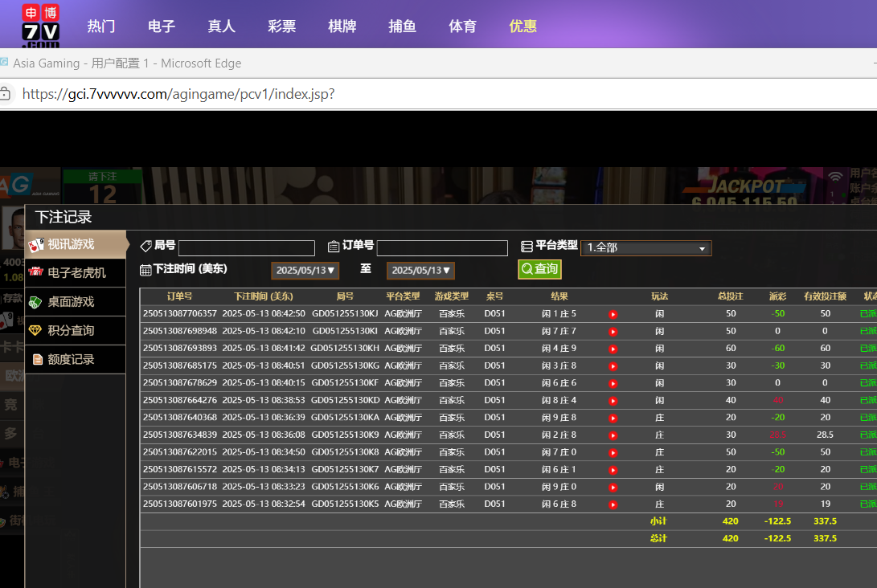Expand the start date picker 2025/05/13
The width and height of the screenshot is (877, 588).
coord(305,271)
